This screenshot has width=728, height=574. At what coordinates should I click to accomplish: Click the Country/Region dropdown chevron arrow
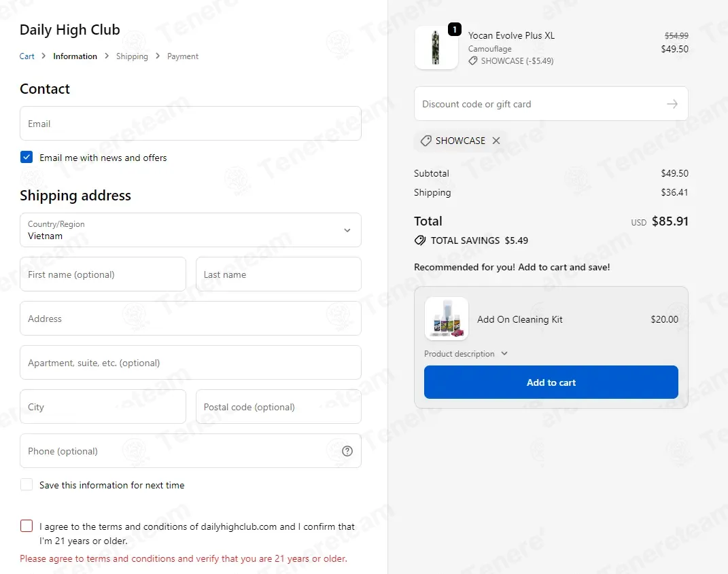tap(347, 230)
